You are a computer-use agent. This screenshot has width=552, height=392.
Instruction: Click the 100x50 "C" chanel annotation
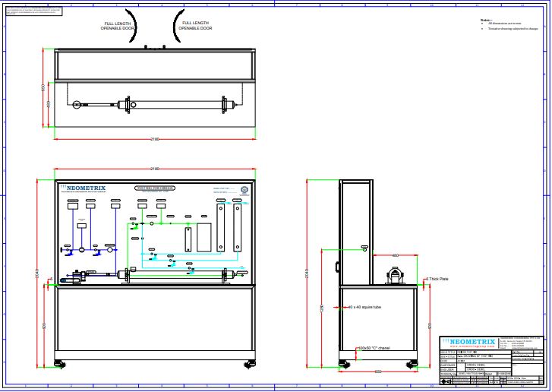tap(374, 349)
